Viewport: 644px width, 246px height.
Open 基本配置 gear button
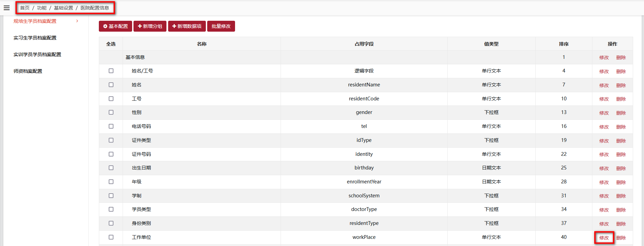pos(115,26)
